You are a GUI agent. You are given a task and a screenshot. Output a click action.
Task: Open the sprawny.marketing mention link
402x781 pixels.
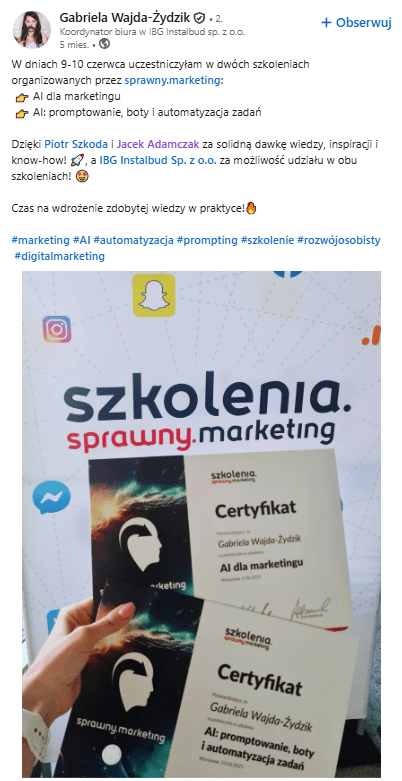pyautogui.click(x=172, y=81)
